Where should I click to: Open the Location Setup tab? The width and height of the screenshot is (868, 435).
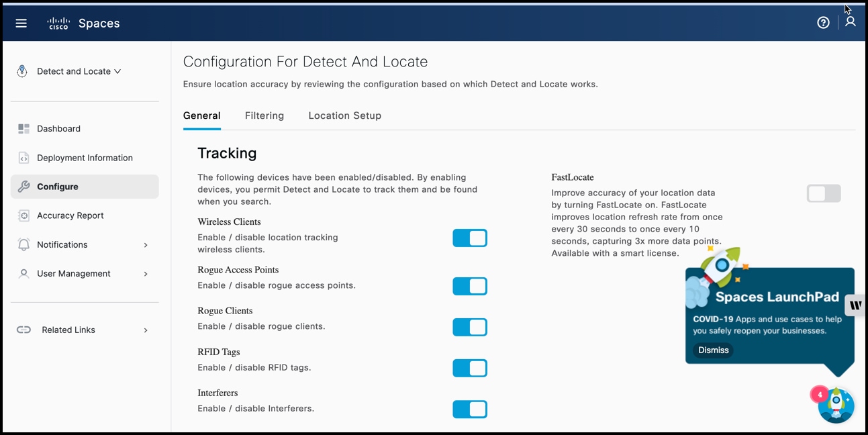pyautogui.click(x=345, y=115)
